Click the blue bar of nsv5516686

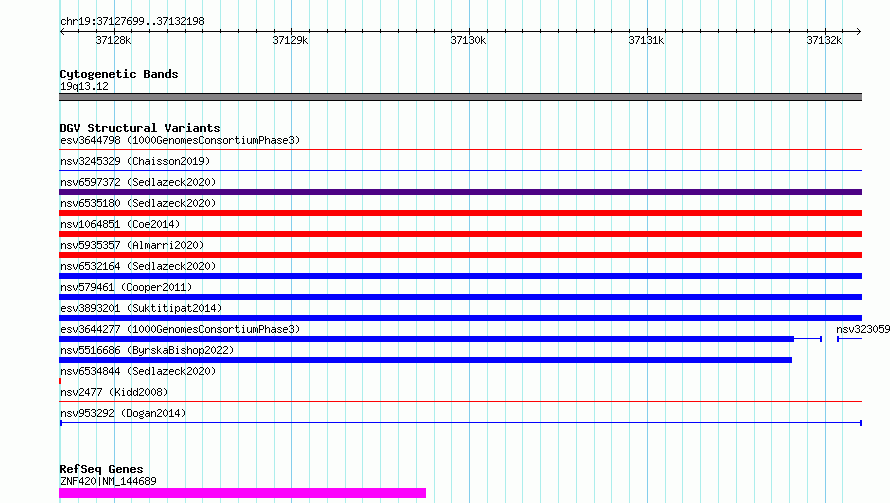click(x=425, y=360)
